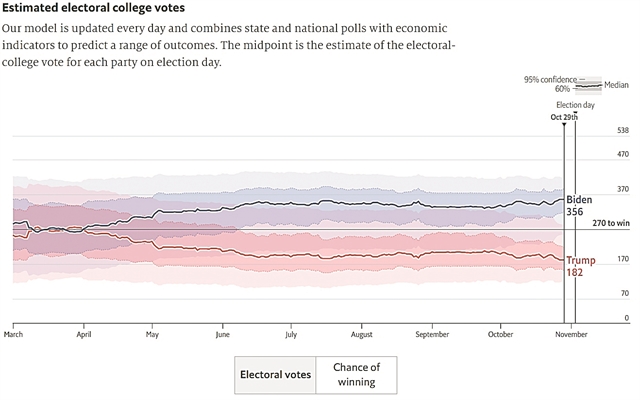Click the Election day marker label
Image resolution: width=640 pixels, height=400 pixels.
(575, 105)
